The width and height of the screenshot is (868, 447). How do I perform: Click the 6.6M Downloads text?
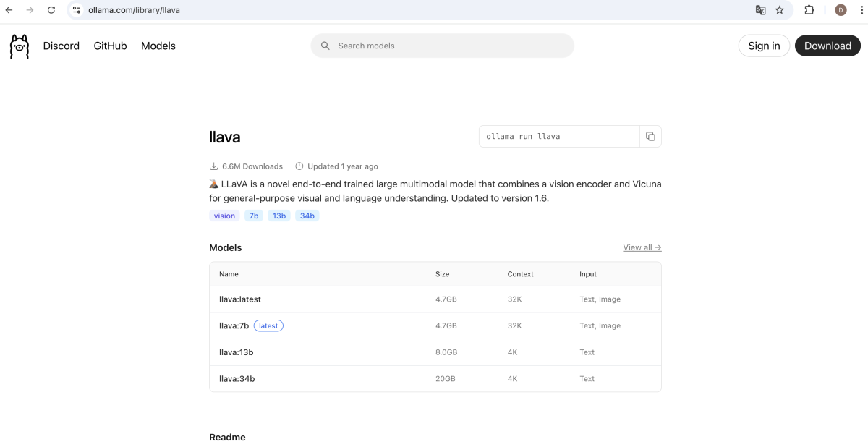[x=252, y=166]
